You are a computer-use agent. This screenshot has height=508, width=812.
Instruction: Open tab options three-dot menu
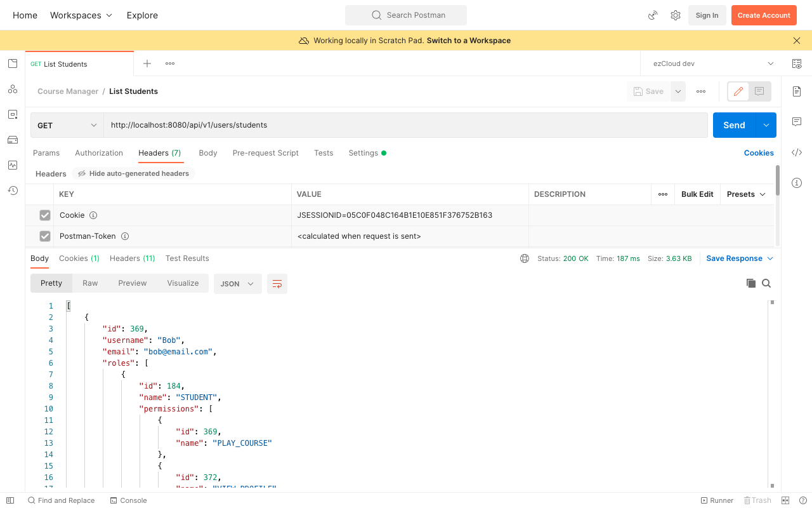pyautogui.click(x=170, y=63)
